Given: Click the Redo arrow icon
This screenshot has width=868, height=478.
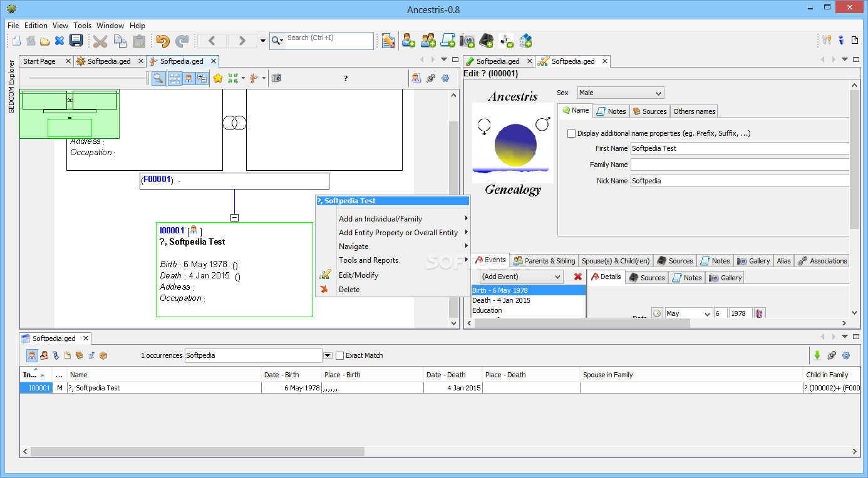Looking at the screenshot, I should point(182,41).
